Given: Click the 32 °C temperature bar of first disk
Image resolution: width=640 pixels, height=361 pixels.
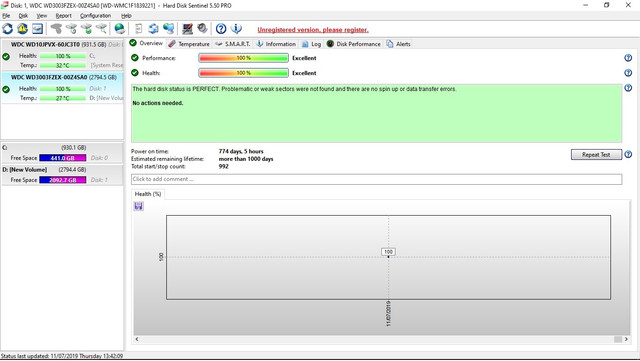Looking at the screenshot, I should pos(62,65).
